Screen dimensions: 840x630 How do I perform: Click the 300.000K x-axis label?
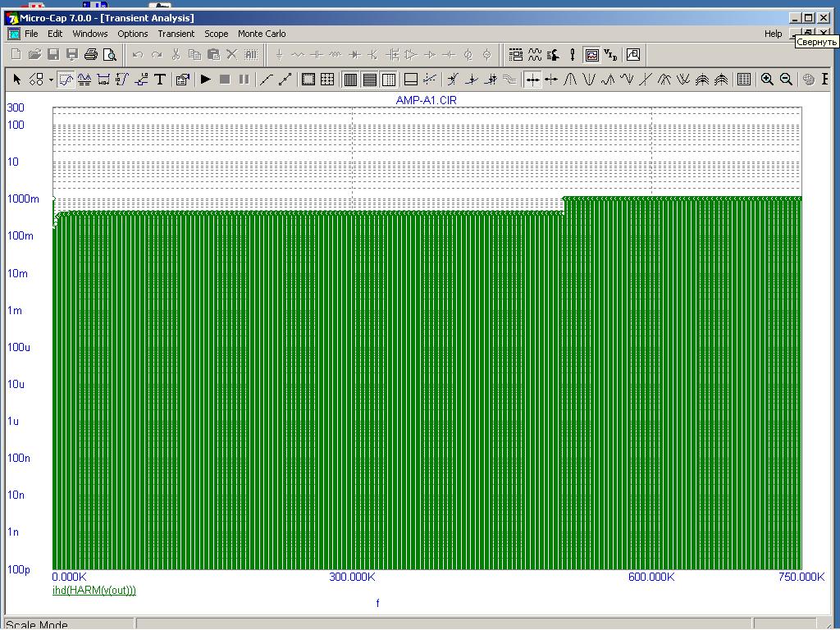coord(352,577)
